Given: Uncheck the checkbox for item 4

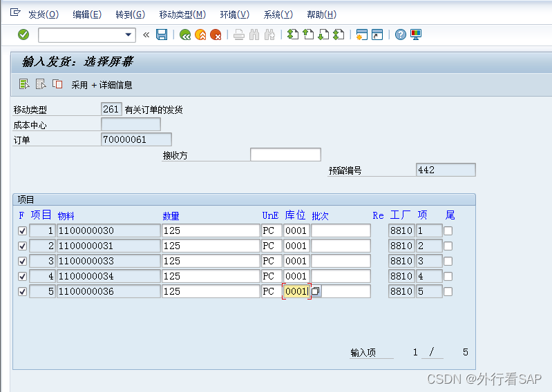Looking at the screenshot, I should (22, 276).
